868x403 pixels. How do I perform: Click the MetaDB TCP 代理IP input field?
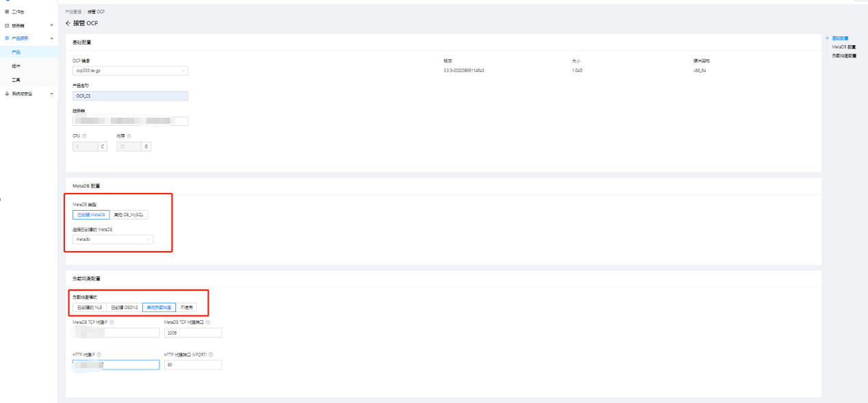[x=116, y=333]
